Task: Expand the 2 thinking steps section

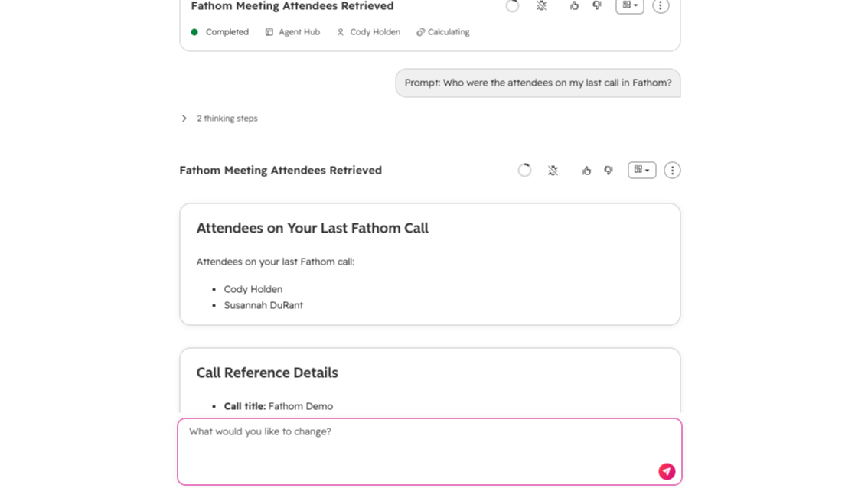Action: coord(220,119)
